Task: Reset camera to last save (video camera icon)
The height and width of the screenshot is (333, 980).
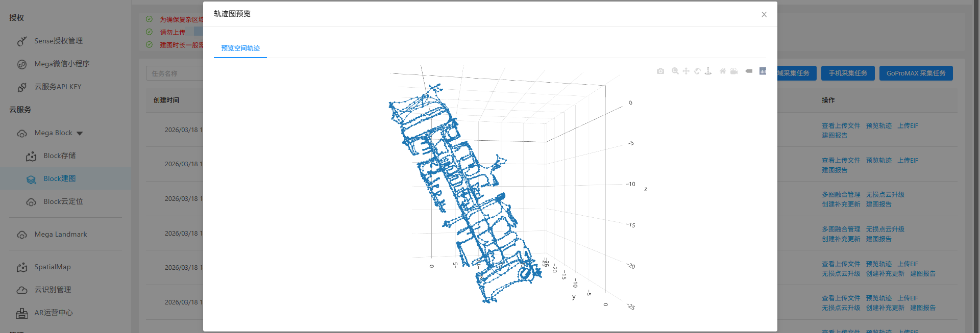Action: pos(734,71)
